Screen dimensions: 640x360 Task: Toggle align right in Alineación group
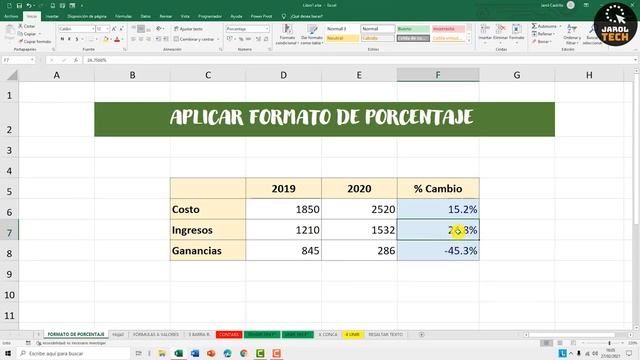point(149,39)
